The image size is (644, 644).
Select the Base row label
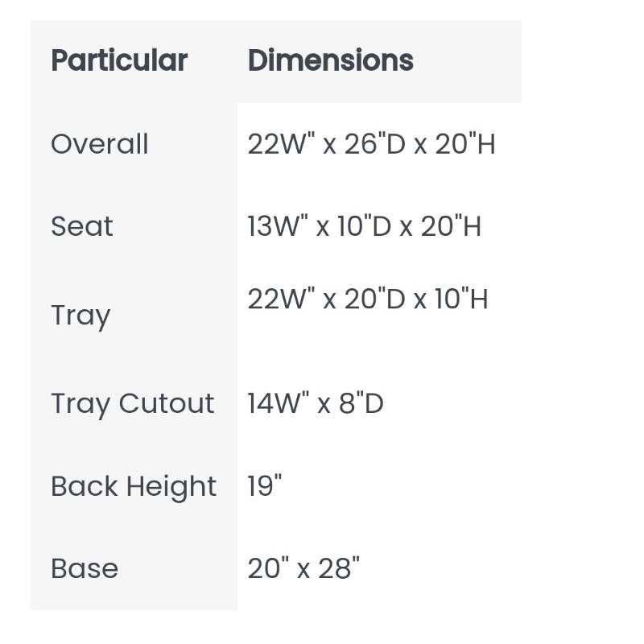[x=85, y=568]
